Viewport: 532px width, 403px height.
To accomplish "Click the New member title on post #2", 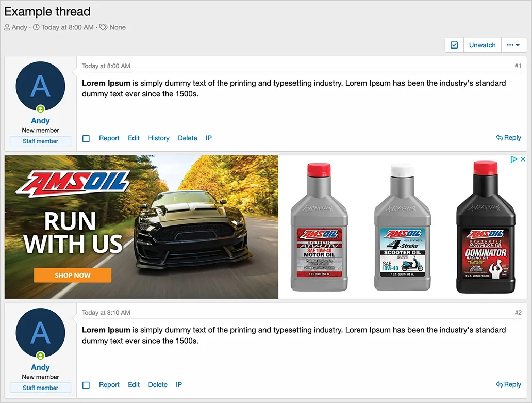I will click(40, 377).
